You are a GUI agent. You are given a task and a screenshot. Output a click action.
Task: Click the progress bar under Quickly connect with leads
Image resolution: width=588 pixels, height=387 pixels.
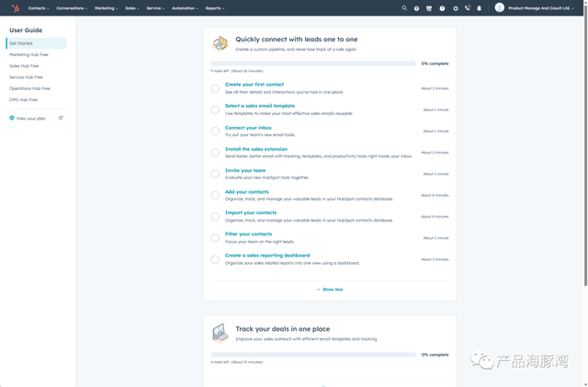[x=313, y=63]
